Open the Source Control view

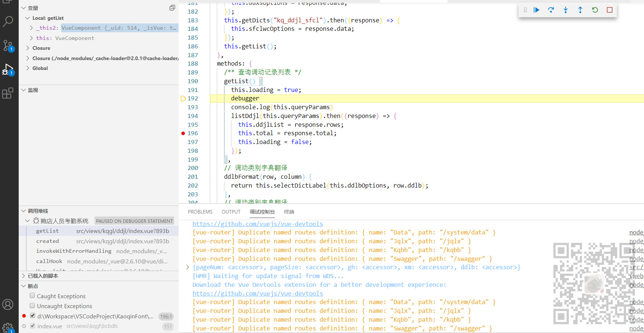(8, 45)
